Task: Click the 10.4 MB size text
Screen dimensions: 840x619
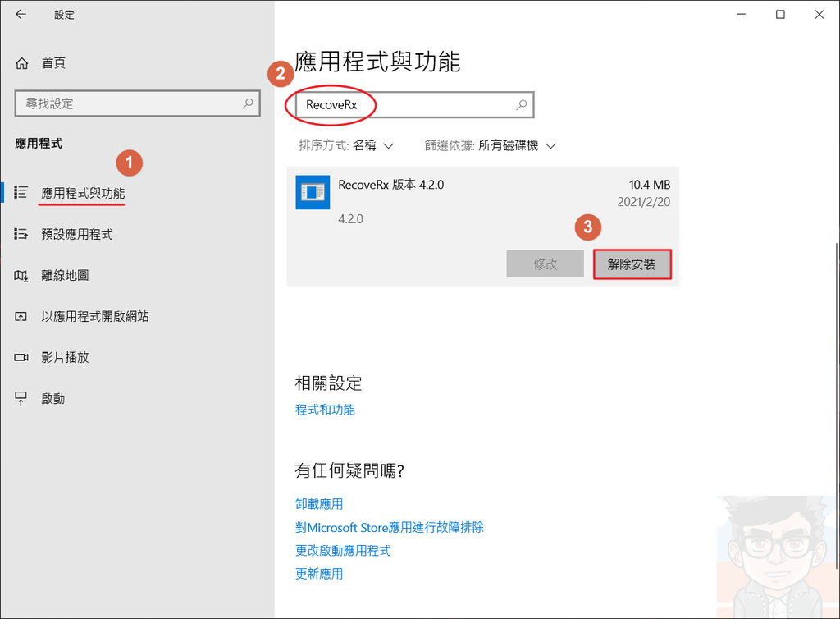Action: click(x=650, y=185)
